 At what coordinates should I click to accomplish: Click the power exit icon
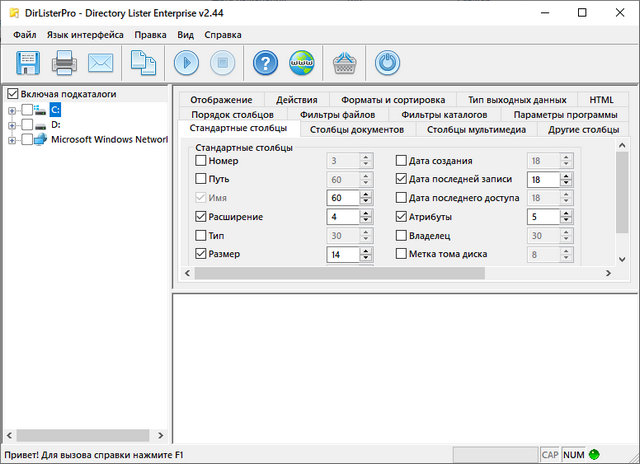[x=387, y=63]
